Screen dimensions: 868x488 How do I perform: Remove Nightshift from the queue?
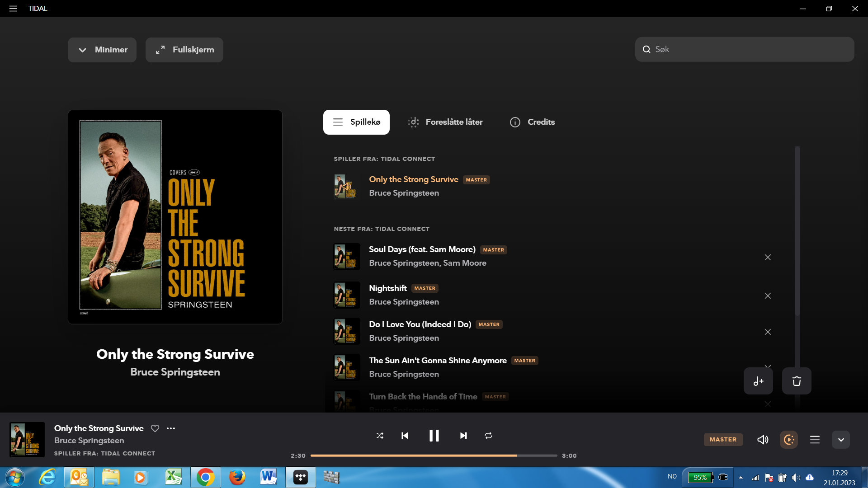click(768, 296)
